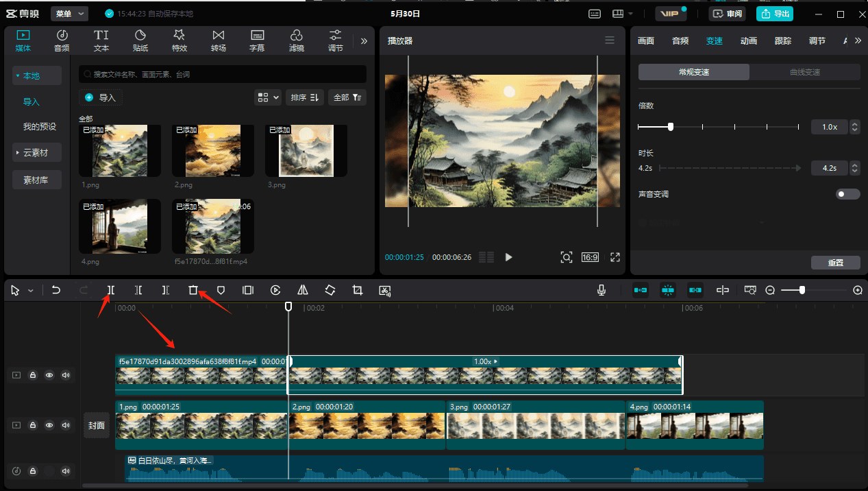This screenshot has width=868, height=491.
Task: Switch to the 跟踪 tab
Action: click(783, 40)
